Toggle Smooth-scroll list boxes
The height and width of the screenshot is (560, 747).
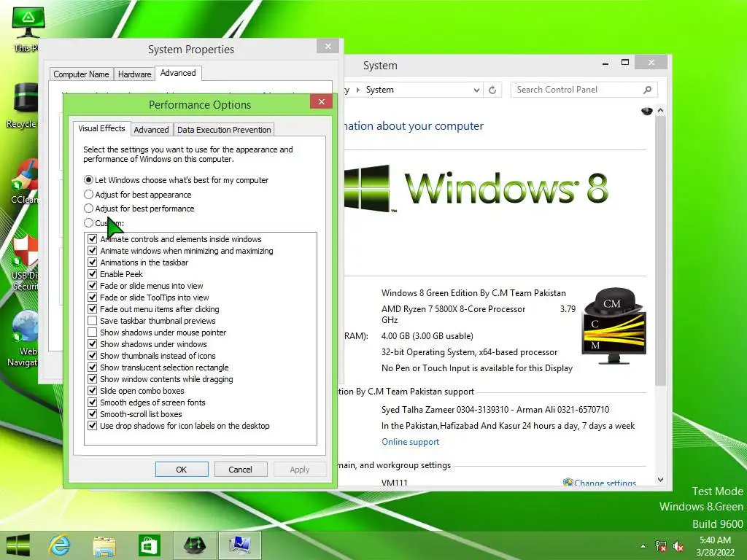[x=93, y=414]
